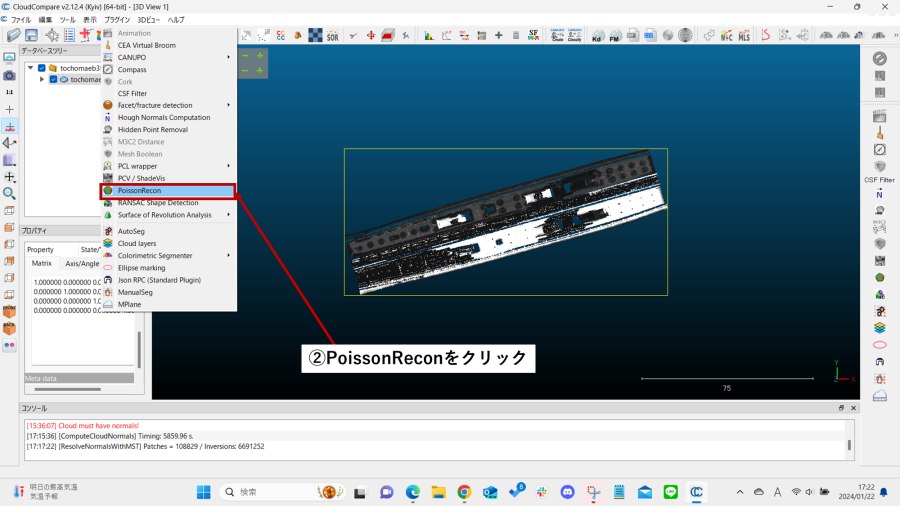900x506 pixels.
Task: Open the Facet/fracture detection submenu
Action: coord(228,105)
